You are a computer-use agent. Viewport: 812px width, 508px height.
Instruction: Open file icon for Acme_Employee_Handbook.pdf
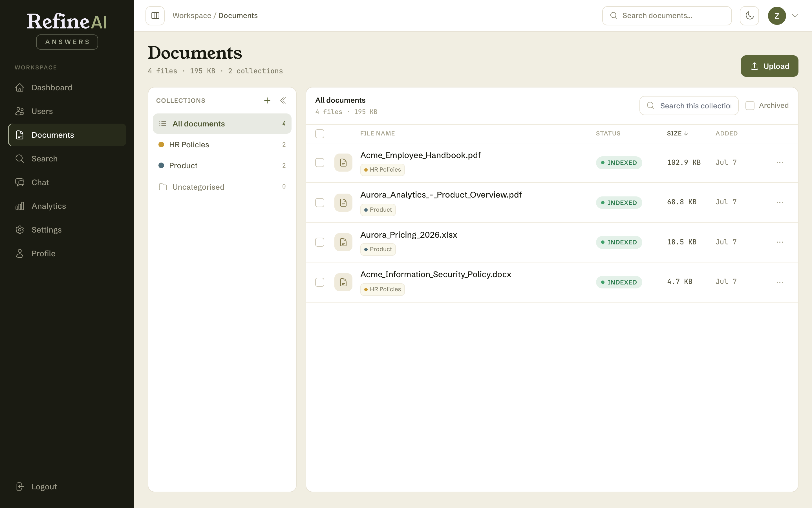pyautogui.click(x=343, y=163)
